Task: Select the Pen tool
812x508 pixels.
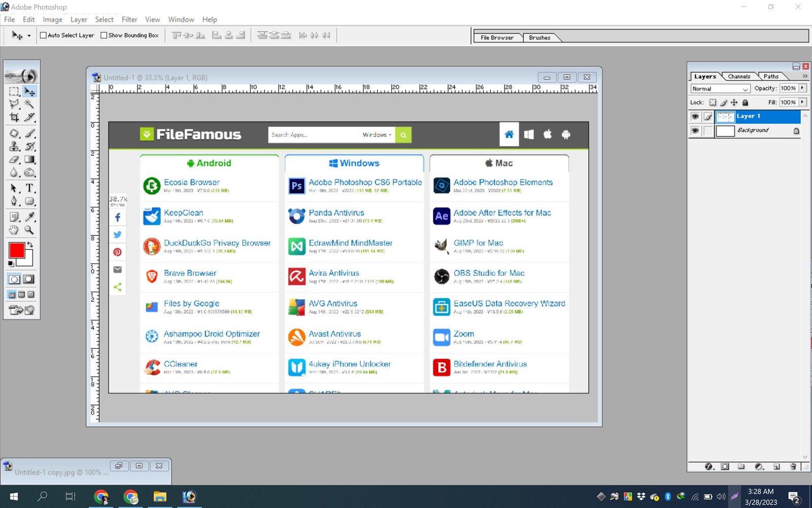Action: (x=14, y=201)
